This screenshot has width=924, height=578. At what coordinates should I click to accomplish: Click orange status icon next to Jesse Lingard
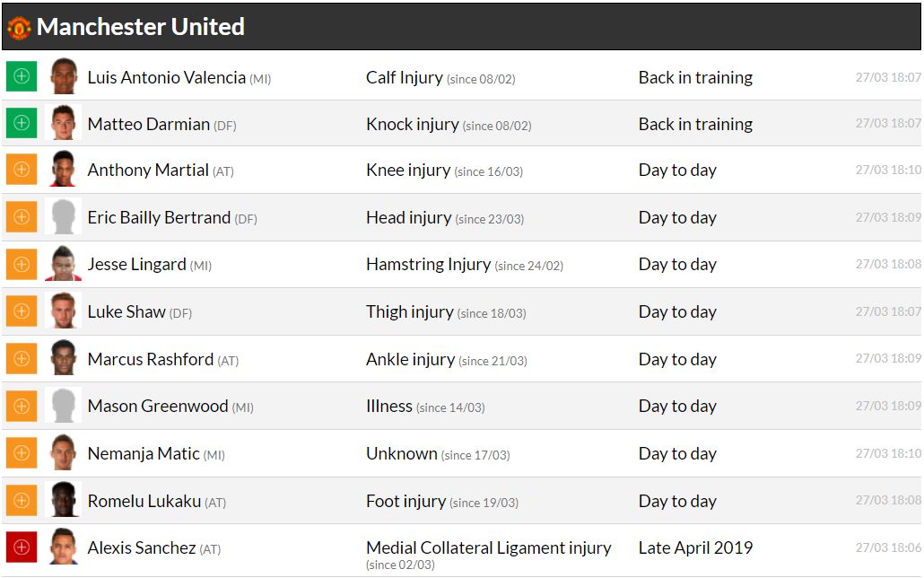(22, 265)
